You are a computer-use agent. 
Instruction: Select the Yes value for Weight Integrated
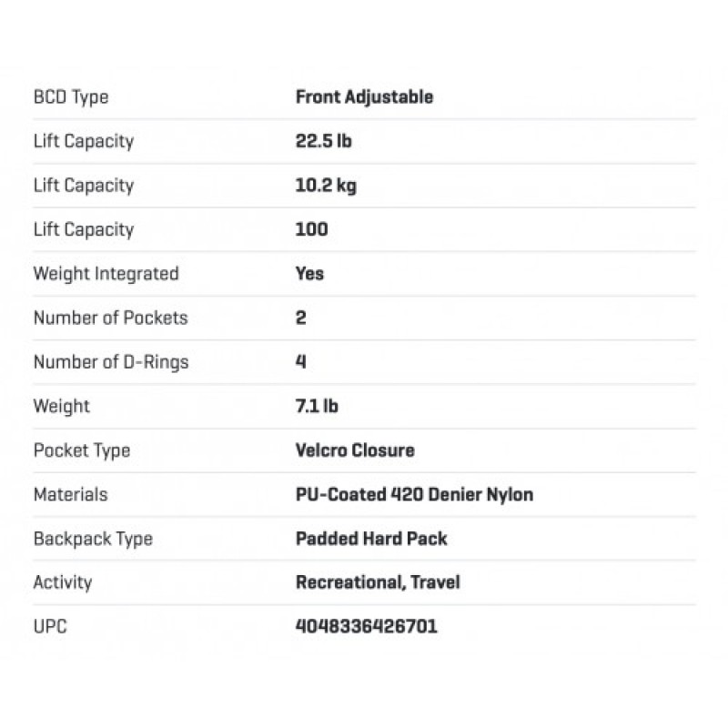click(x=309, y=274)
